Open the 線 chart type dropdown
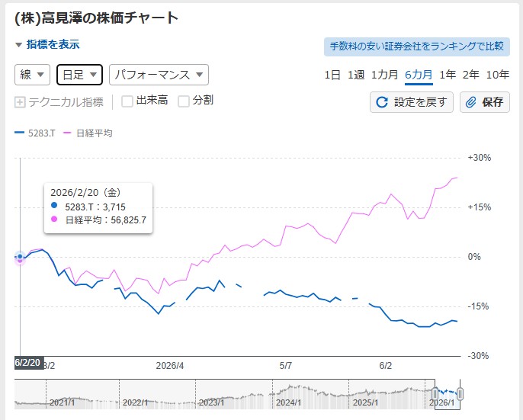 click(x=32, y=75)
